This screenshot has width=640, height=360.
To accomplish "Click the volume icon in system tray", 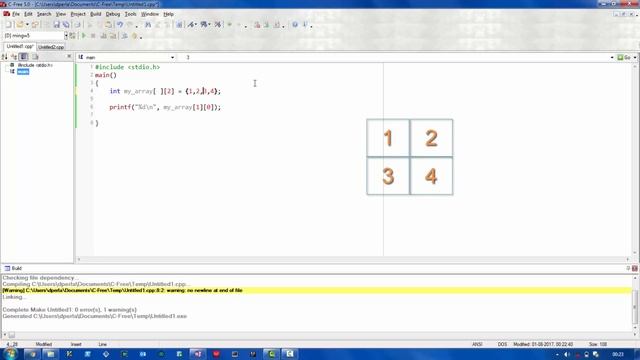I will [567, 354].
